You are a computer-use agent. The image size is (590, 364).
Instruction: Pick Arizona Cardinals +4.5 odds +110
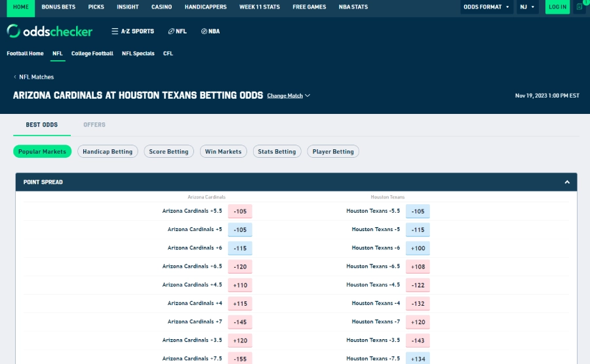(240, 285)
